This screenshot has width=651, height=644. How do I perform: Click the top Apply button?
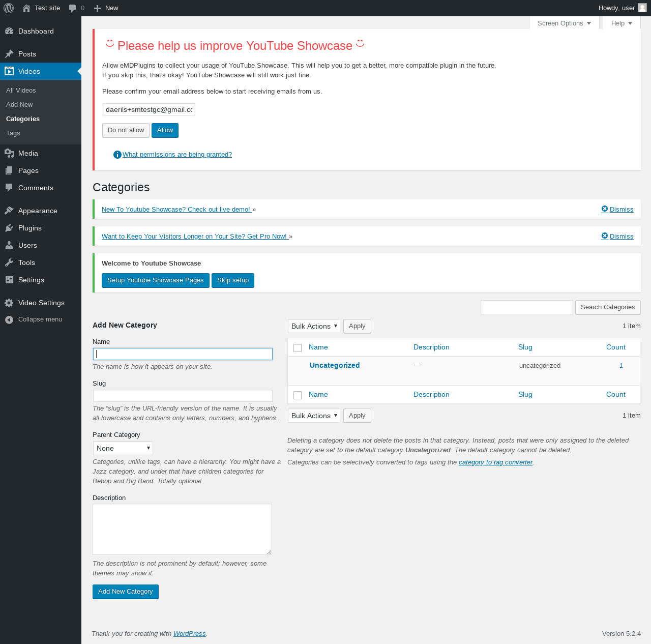357,326
